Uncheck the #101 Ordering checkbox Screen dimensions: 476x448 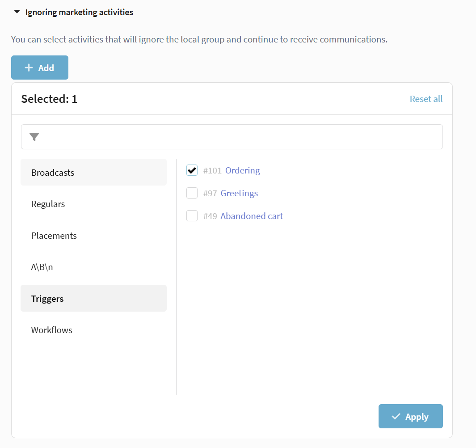192,170
